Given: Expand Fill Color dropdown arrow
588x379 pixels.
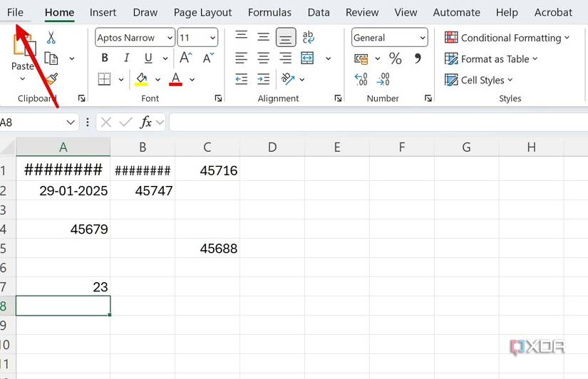Looking at the screenshot, I should (158, 80).
